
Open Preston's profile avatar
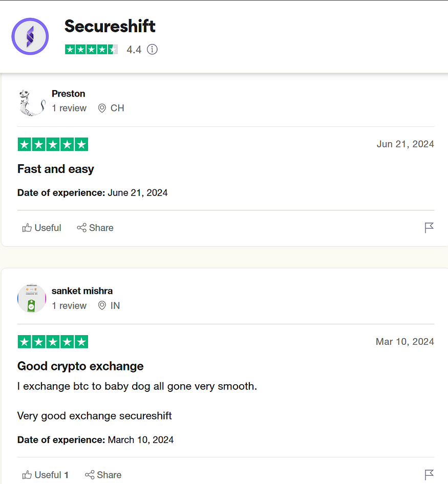click(32, 102)
